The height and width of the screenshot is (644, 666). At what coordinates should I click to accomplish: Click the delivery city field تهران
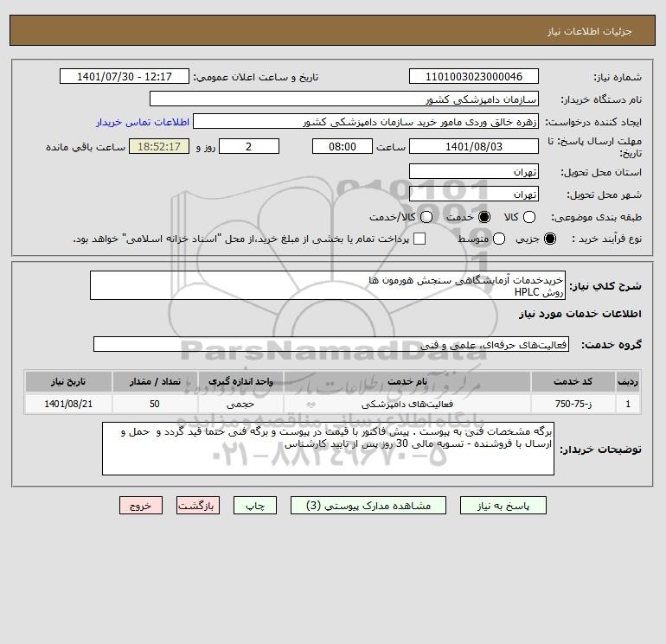(474, 194)
